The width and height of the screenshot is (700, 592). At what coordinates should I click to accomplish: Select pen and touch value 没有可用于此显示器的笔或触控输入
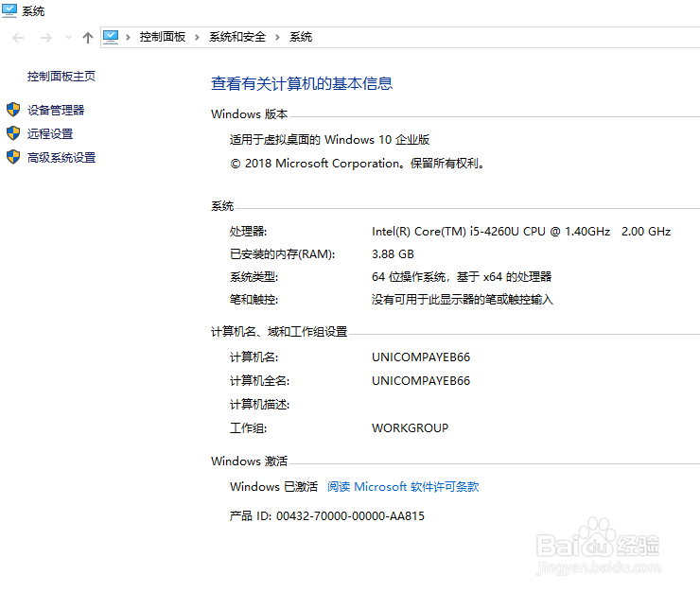pos(463,300)
